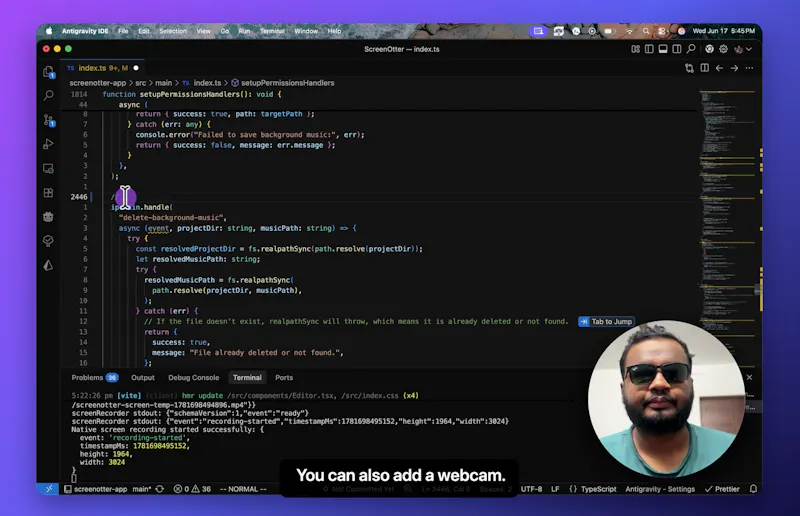Image resolution: width=800 pixels, height=516 pixels.
Task: Change the UTF-8 file encoding
Action: tap(531, 489)
